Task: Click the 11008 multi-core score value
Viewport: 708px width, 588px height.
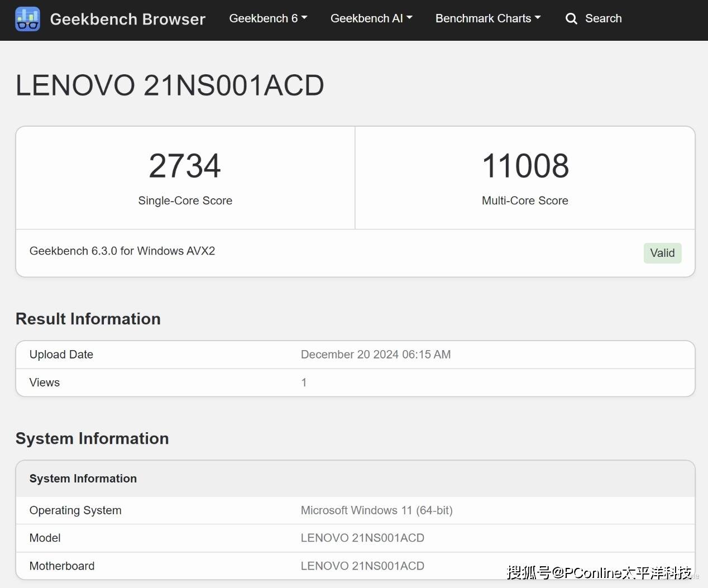Action: click(x=525, y=166)
